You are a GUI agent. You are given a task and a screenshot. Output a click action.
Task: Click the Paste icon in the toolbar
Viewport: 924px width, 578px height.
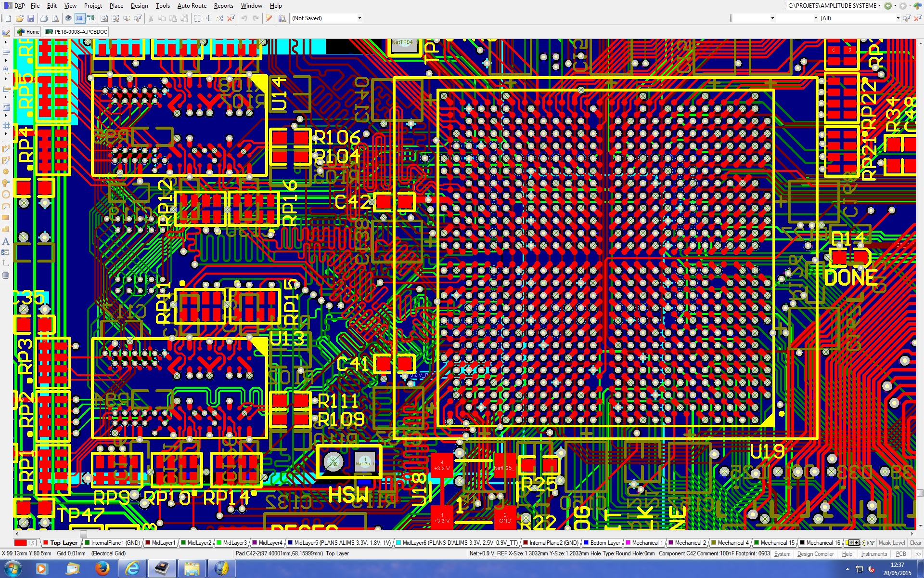[x=173, y=18]
